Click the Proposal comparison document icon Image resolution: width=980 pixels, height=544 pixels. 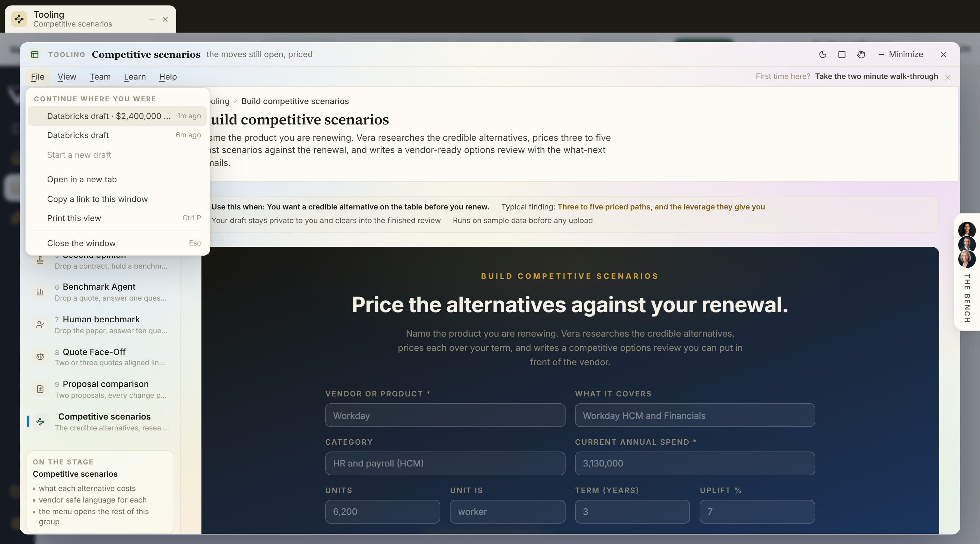coord(40,389)
